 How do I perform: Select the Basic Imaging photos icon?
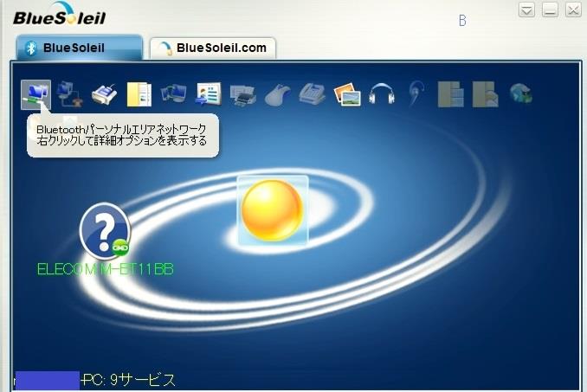click(347, 94)
